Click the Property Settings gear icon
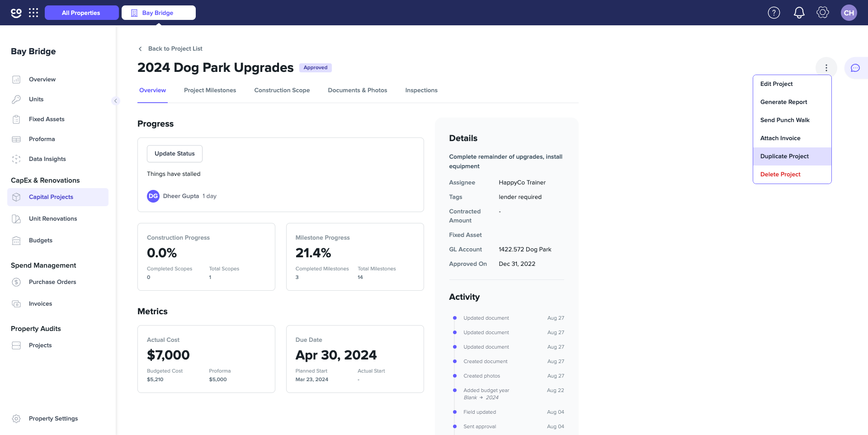The height and width of the screenshot is (435, 868). click(16, 419)
